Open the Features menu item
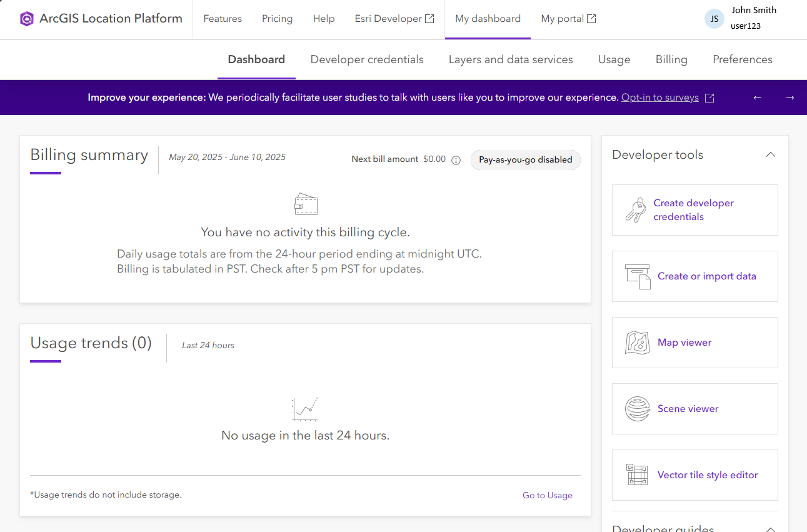 tap(223, 19)
